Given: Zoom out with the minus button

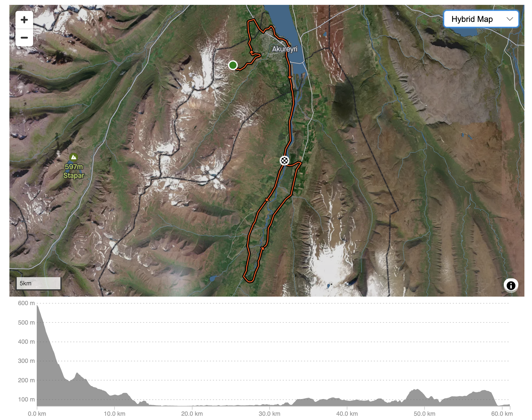Looking at the screenshot, I should tap(24, 38).
